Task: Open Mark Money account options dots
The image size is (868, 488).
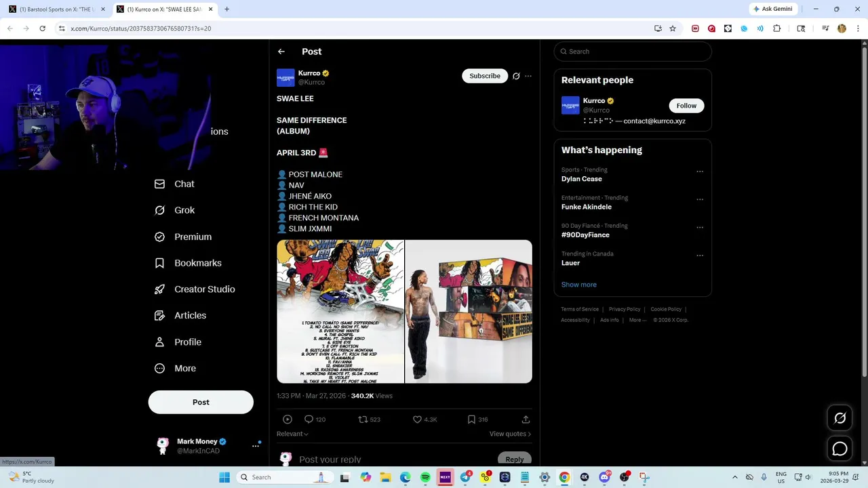Action: (x=256, y=445)
